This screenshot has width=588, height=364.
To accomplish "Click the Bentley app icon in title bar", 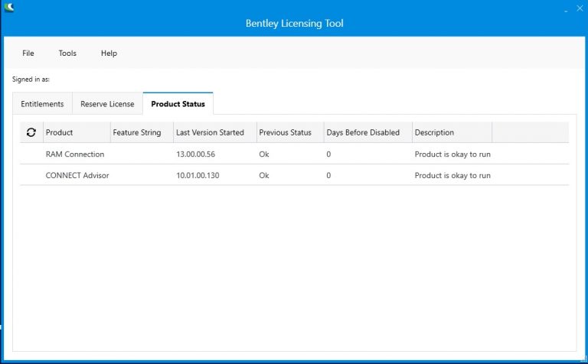I will pyautogui.click(x=8, y=8).
